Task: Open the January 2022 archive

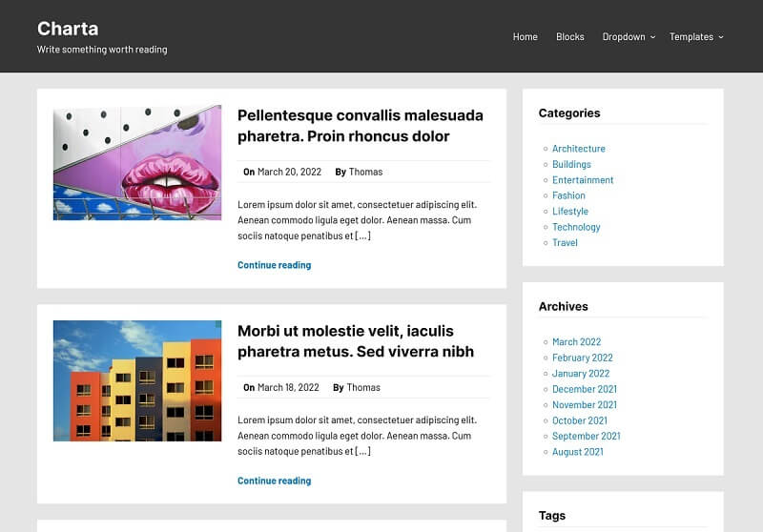Action: pos(581,374)
